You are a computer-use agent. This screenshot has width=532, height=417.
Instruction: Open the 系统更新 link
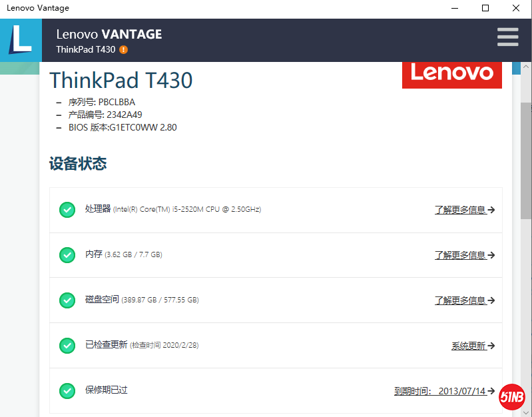pyautogui.click(x=473, y=346)
